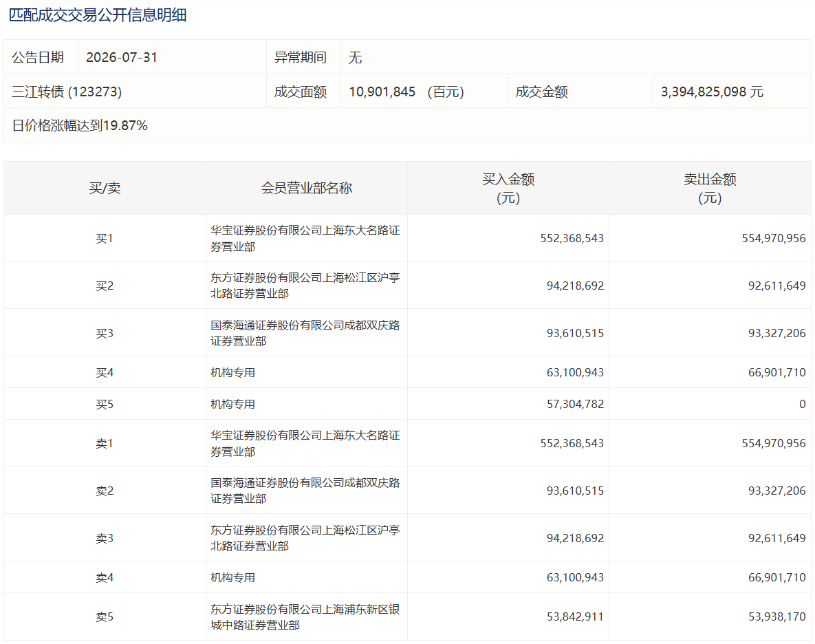Screen dimensions: 815x644
Task: Click 华宝证券 branch name in row 买1
Action: pyautogui.click(x=305, y=238)
